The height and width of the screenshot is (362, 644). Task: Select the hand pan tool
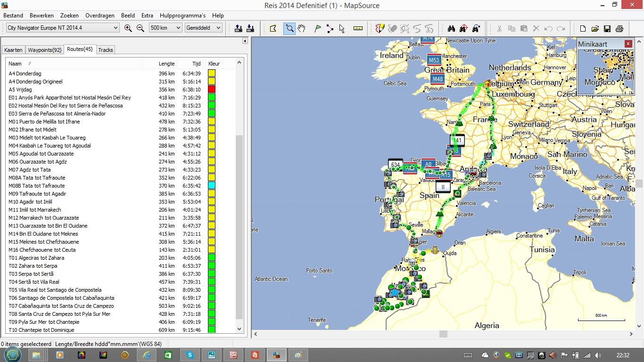(301, 29)
